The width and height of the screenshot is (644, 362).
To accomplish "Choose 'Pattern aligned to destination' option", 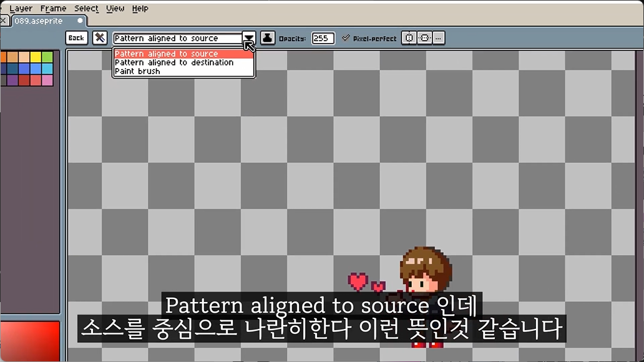I will [x=183, y=62].
